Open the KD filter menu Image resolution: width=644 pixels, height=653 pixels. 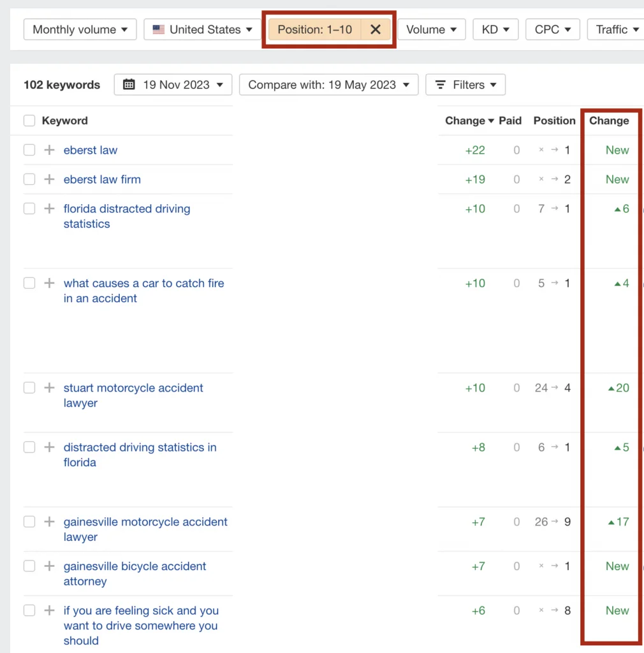click(495, 29)
